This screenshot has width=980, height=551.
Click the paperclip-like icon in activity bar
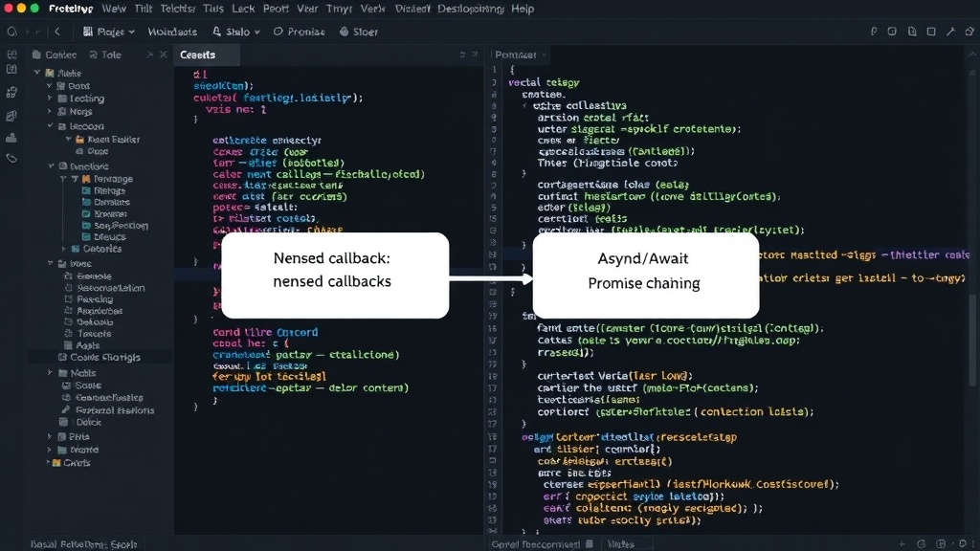pyautogui.click(x=11, y=158)
